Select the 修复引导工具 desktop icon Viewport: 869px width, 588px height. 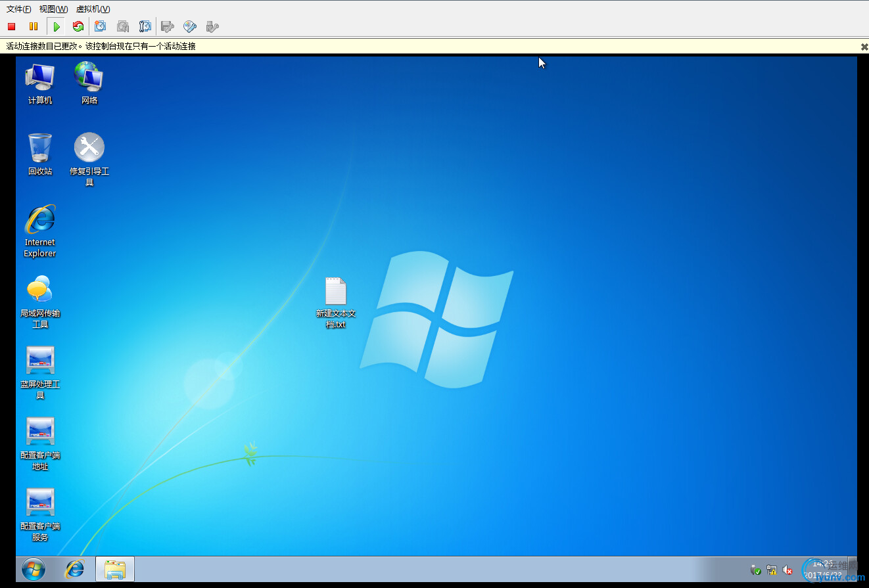(x=89, y=160)
